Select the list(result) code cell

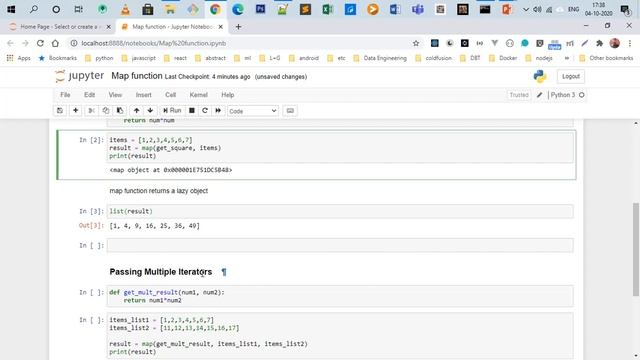[340, 211]
